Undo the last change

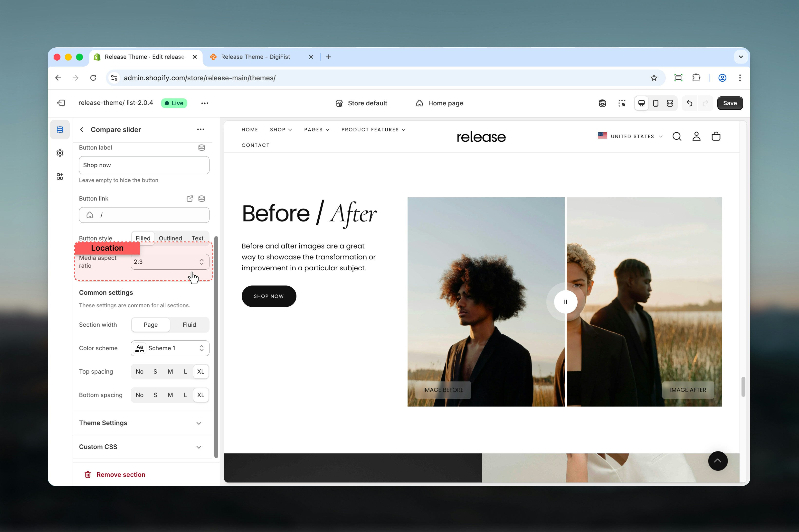click(x=689, y=103)
